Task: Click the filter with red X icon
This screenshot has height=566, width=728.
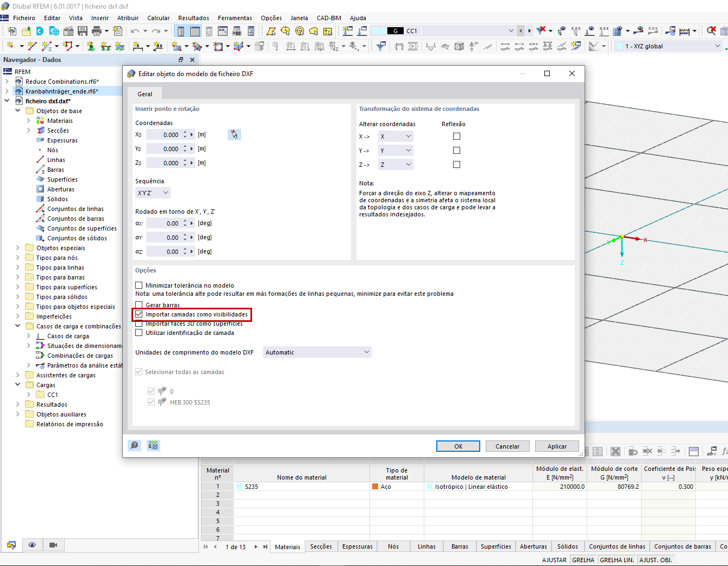Action: tap(541, 30)
